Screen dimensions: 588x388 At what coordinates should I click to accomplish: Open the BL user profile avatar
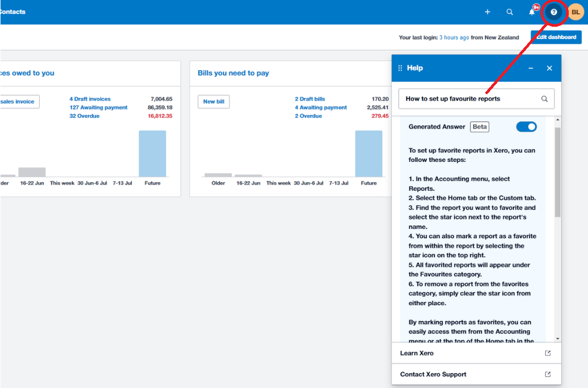(x=576, y=12)
